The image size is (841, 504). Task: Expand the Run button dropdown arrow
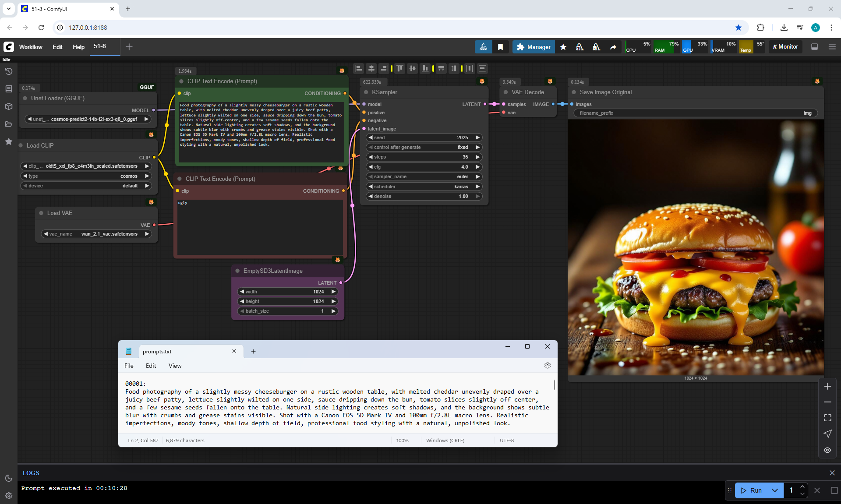(775, 490)
